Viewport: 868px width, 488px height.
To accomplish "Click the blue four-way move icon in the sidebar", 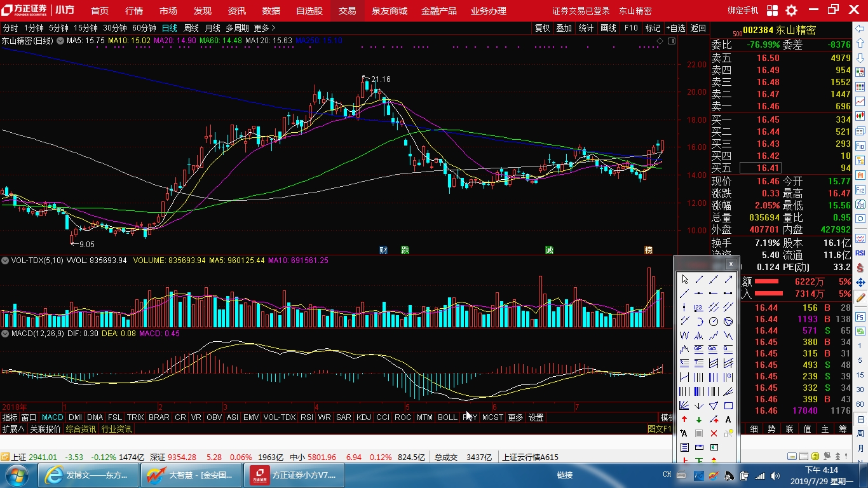I will [x=860, y=281].
